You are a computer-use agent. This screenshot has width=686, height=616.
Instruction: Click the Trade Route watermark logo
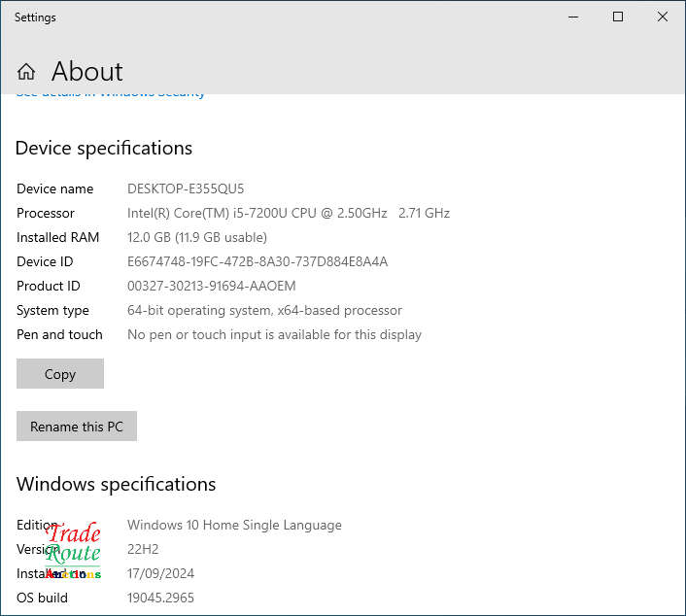[74, 551]
